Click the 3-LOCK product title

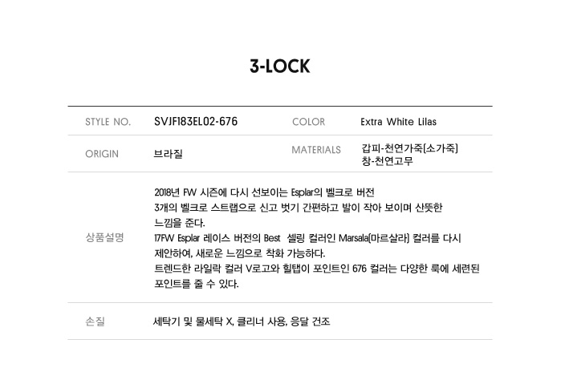click(x=280, y=67)
